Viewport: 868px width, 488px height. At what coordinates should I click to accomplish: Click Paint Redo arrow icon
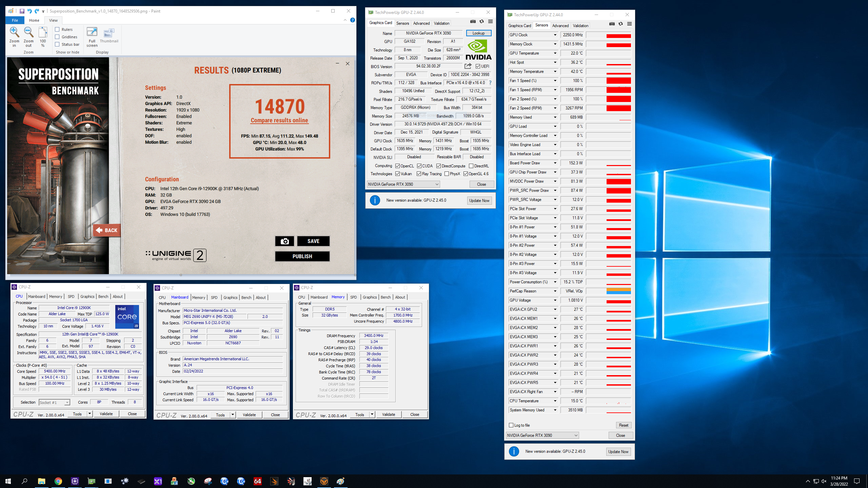[37, 11]
